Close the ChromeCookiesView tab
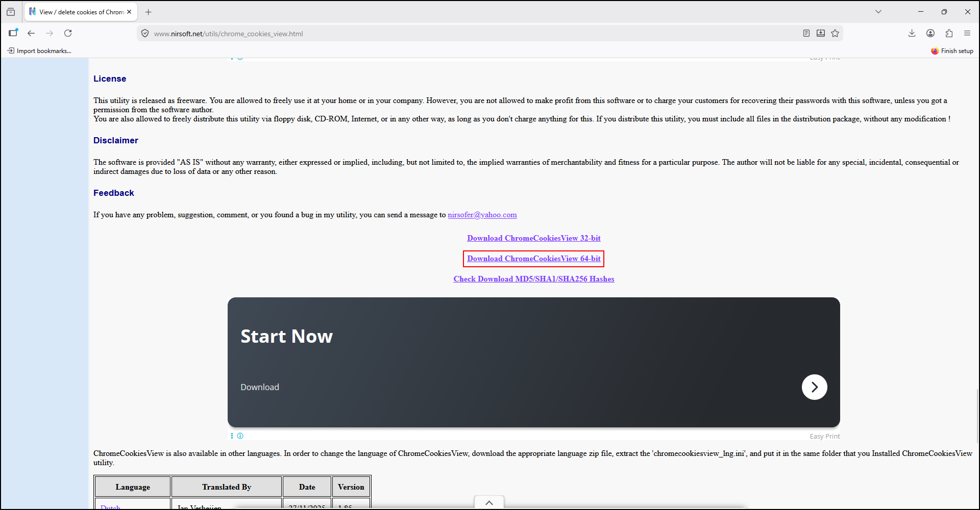 tap(129, 12)
